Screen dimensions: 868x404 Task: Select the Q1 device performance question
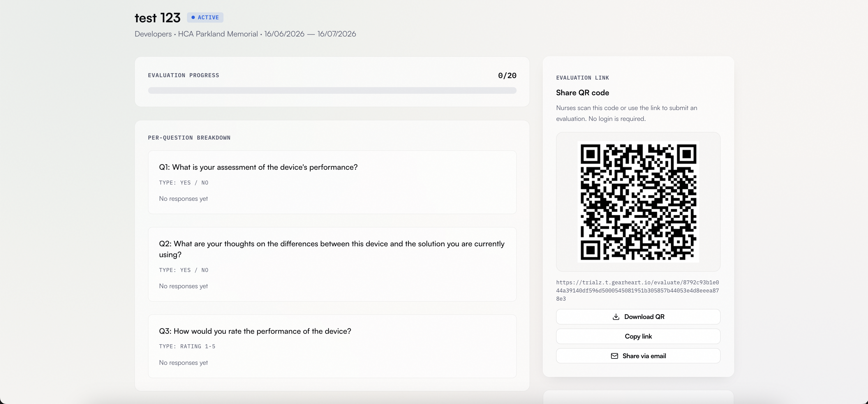[258, 167]
